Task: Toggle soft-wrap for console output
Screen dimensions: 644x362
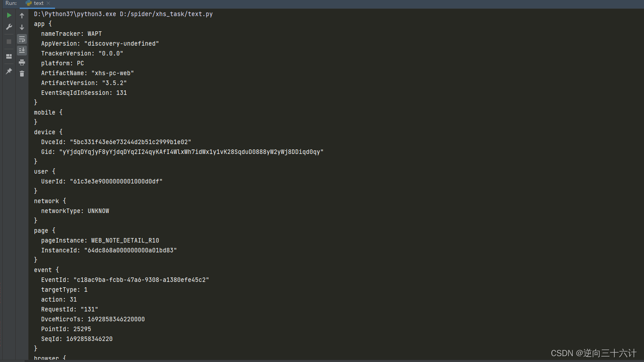Action: tap(22, 39)
